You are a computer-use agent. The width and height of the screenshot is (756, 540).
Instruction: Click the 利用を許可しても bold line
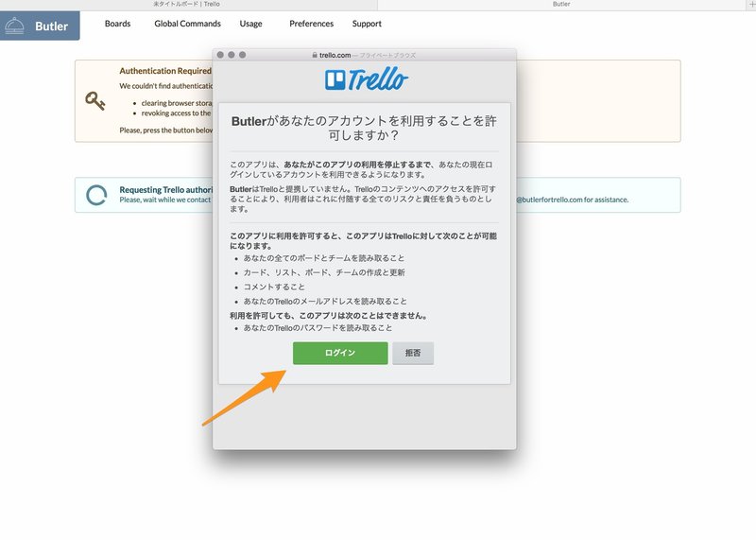tap(329, 316)
